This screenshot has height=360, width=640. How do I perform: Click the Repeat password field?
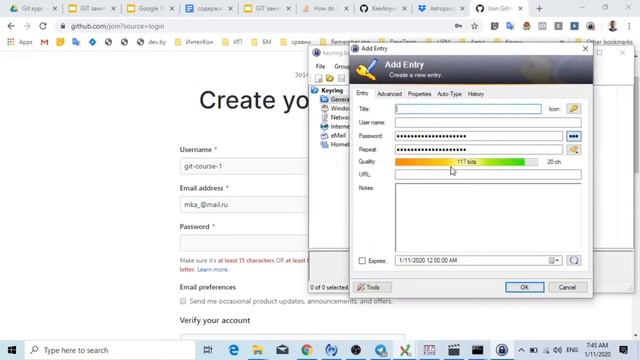pos(479,149)
